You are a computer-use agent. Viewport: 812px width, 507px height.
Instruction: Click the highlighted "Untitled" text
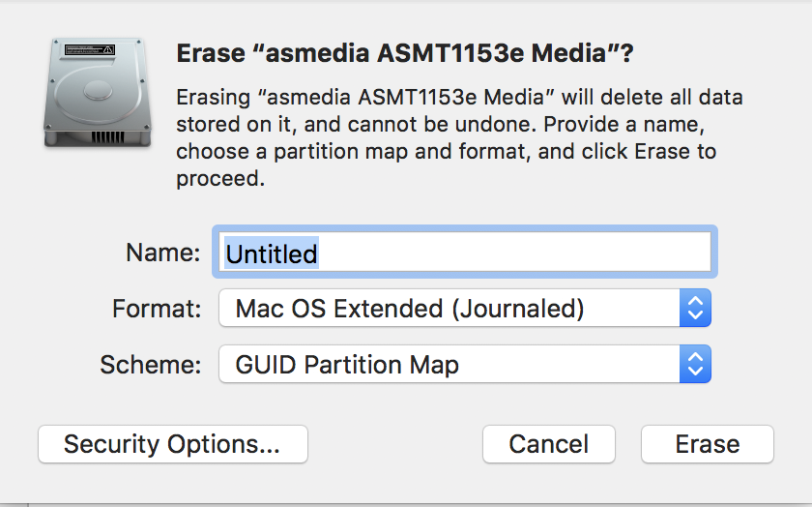(272, 253)
